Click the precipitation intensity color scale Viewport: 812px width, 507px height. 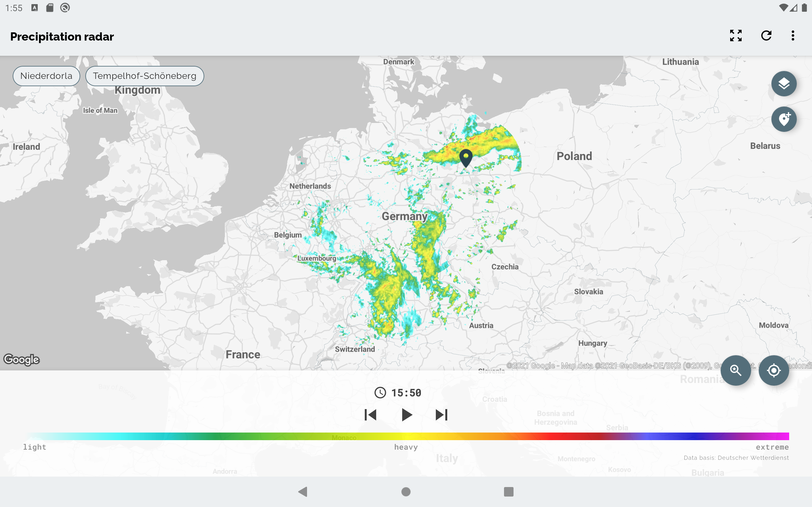(x=406, y=436)
